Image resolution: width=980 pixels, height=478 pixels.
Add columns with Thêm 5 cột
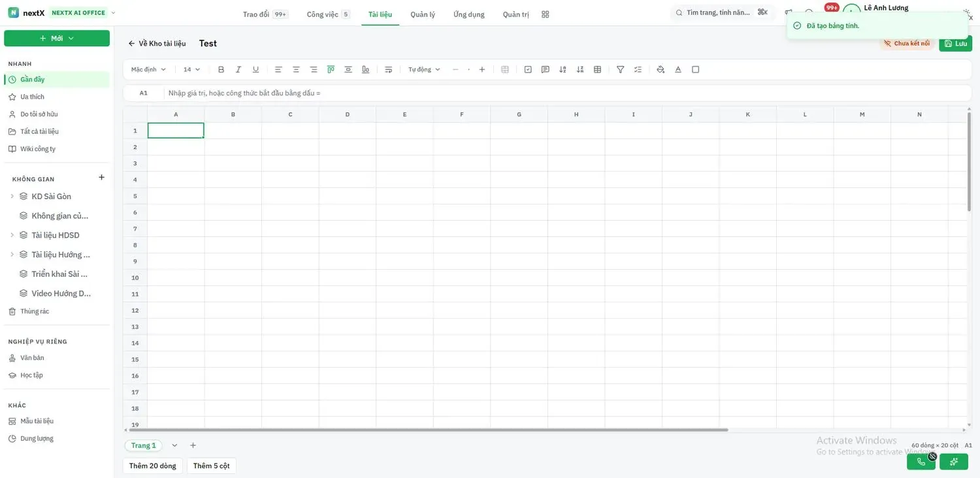click(x=212, y=466)
